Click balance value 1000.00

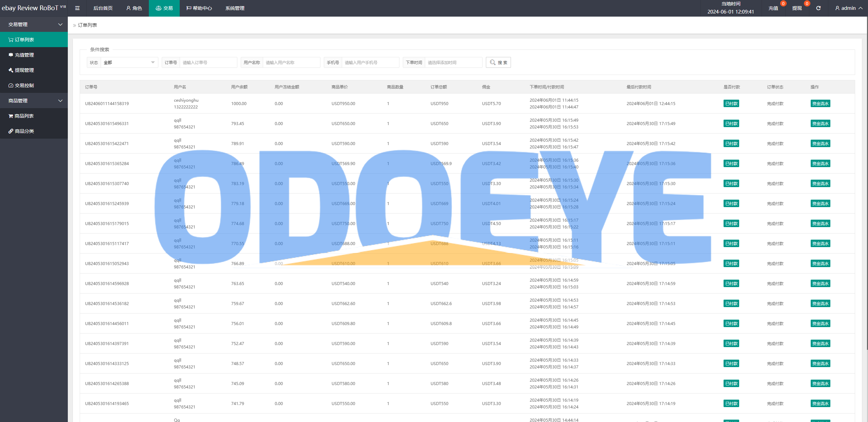coord(239,103)
